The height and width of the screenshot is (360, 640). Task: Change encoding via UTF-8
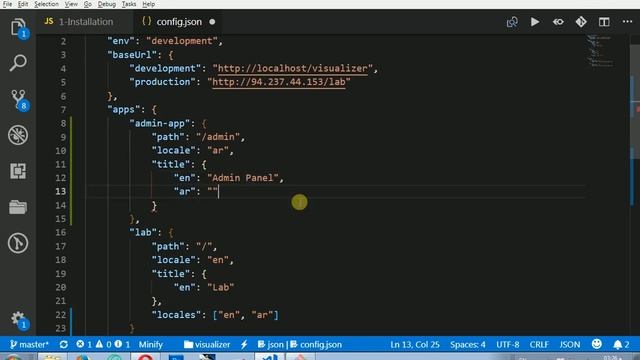coord(508,344)
